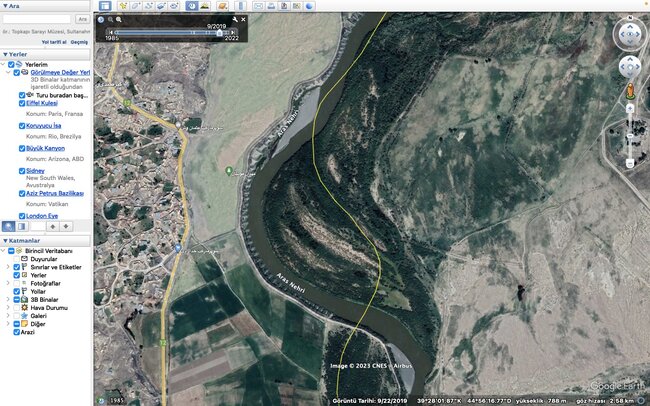Click the sunlight toolbar icon
The height and width of the screenshot is (406, 650).
[206, 6]
